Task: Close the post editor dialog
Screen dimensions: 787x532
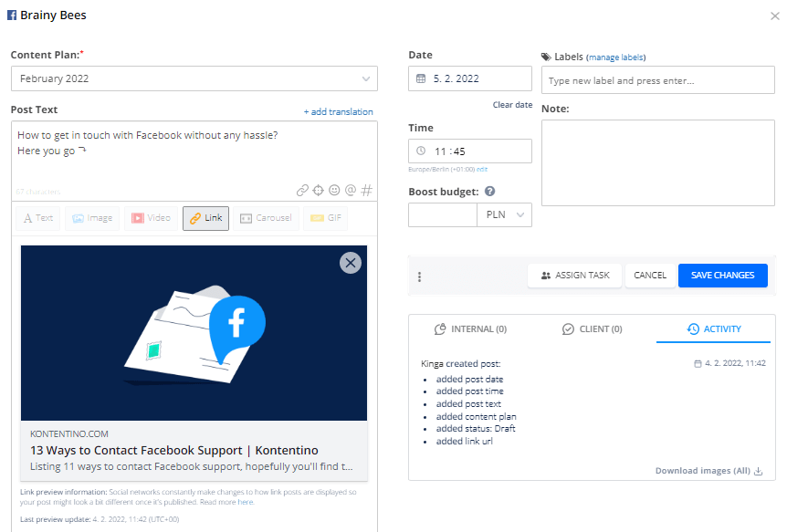Action: pos(775,16)
